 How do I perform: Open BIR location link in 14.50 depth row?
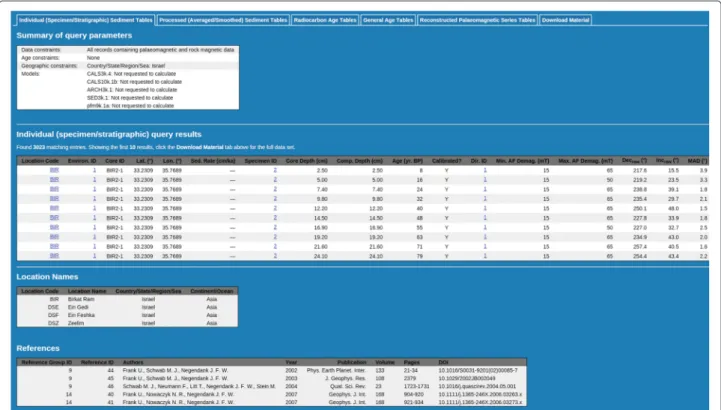[x=54, y=218]
